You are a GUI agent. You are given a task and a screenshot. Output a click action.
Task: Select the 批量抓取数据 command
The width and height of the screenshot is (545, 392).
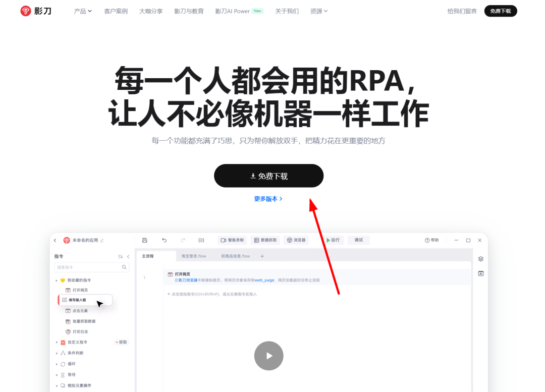[81, 321]
